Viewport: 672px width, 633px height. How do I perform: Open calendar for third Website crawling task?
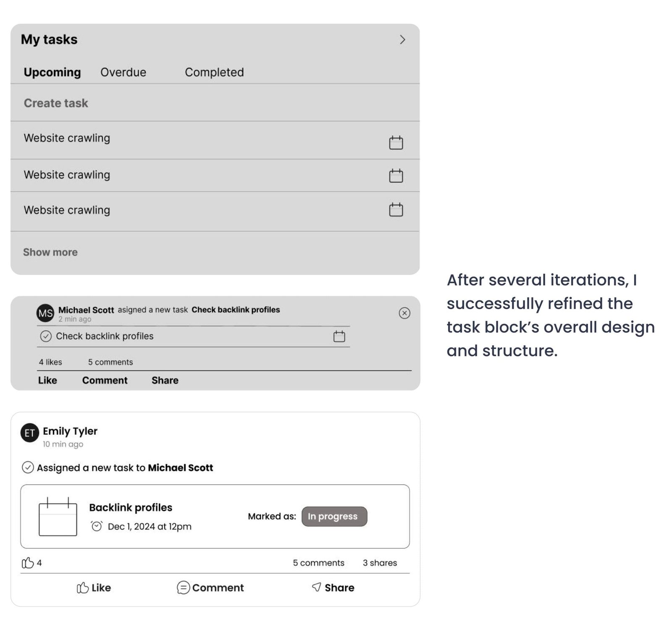396,209
